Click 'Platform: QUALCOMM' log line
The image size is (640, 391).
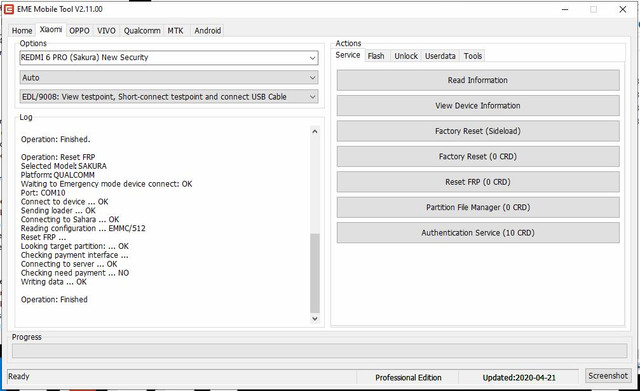tap(58, 175)
